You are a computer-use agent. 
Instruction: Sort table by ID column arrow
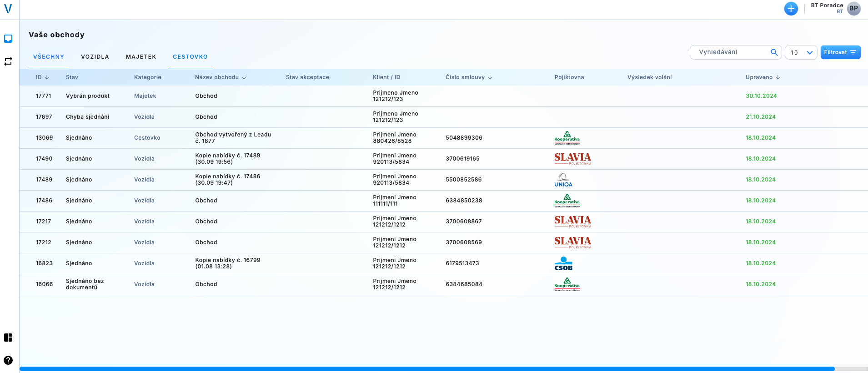coord(47,77)
